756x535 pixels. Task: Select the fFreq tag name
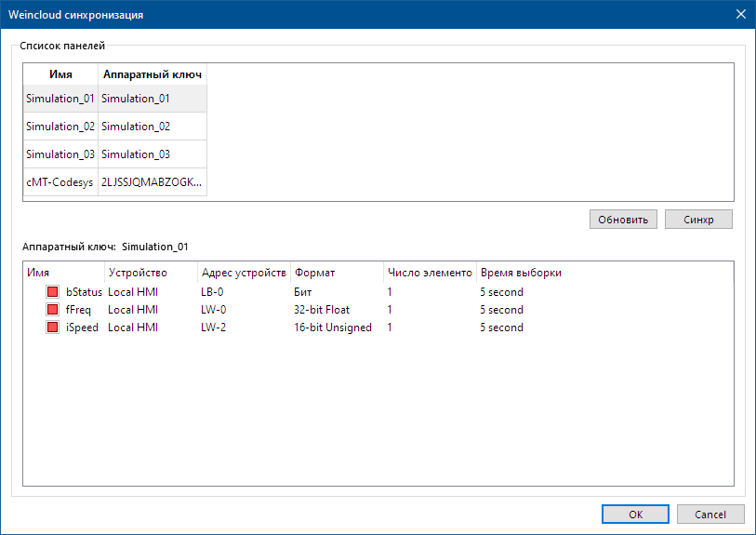[78, 310]
